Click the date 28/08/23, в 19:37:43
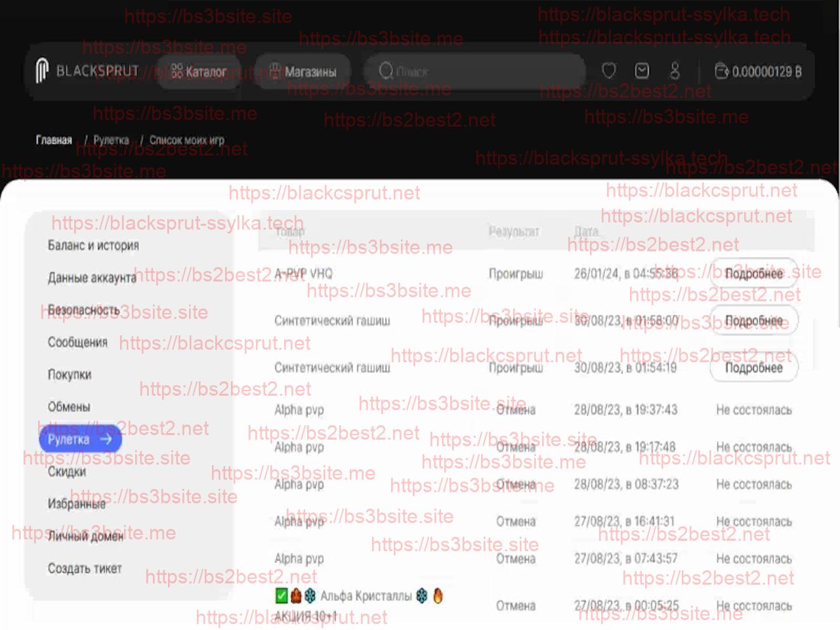 pyautogui.click(x=626, y=409)
